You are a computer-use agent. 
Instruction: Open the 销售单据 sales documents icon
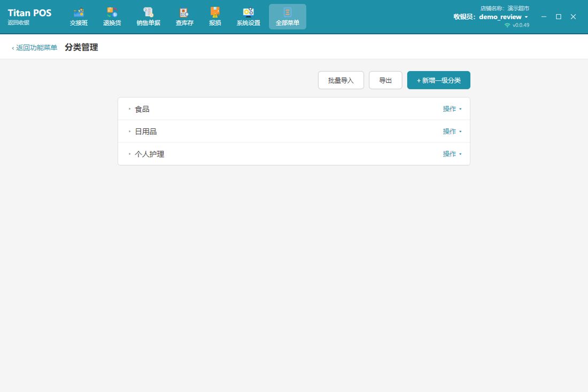149,17
